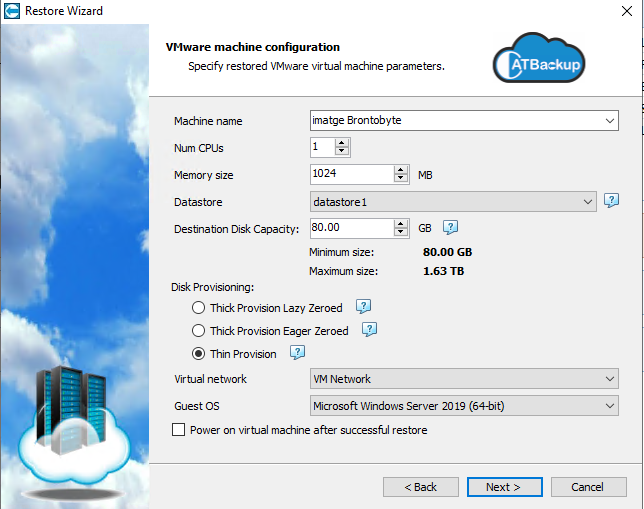Click the '80.00 GB' minimum size value

447,252
